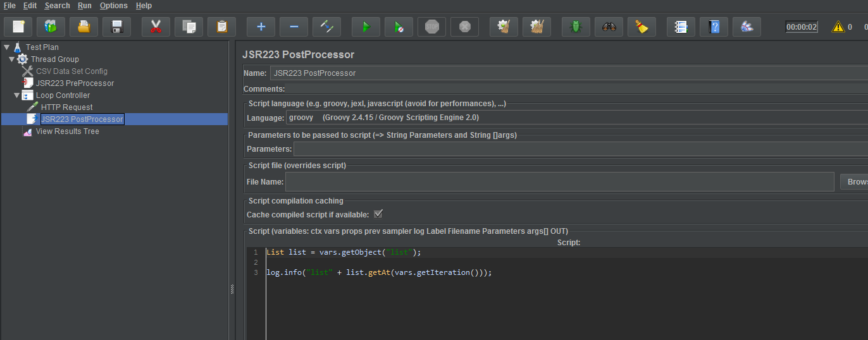
Task: Select Thread Group in the tree
Action: click(54, 59)
